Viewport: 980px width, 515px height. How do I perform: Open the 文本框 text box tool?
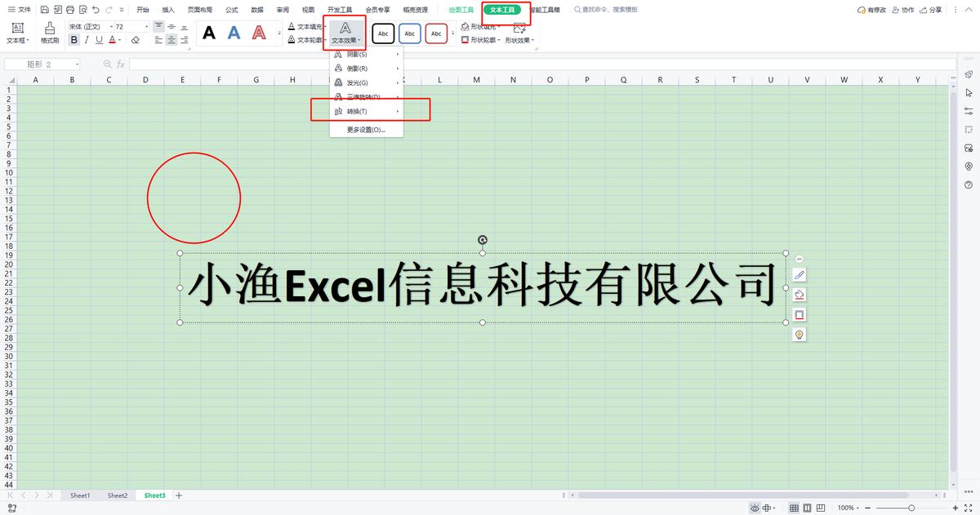(18, 33)
